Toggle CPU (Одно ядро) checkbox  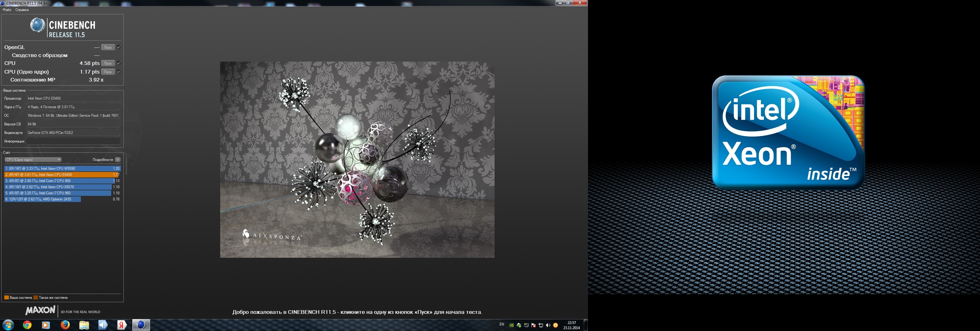(x=119, y=72)
